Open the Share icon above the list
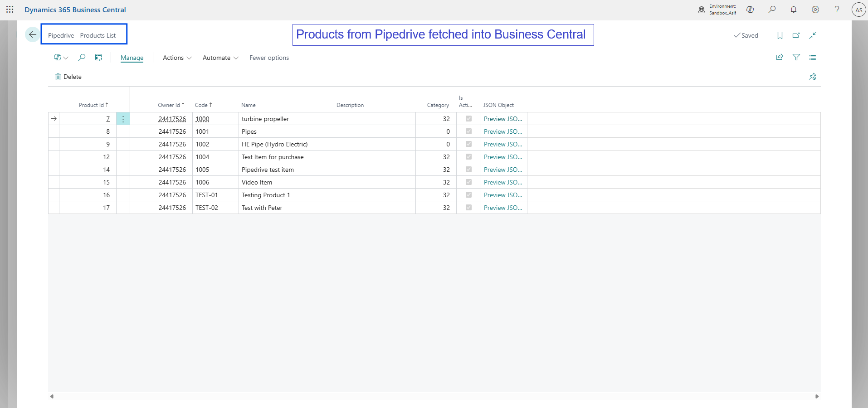The height and width of the screenshot is (408, 868). pyautogui.click(x=780, y=58)
